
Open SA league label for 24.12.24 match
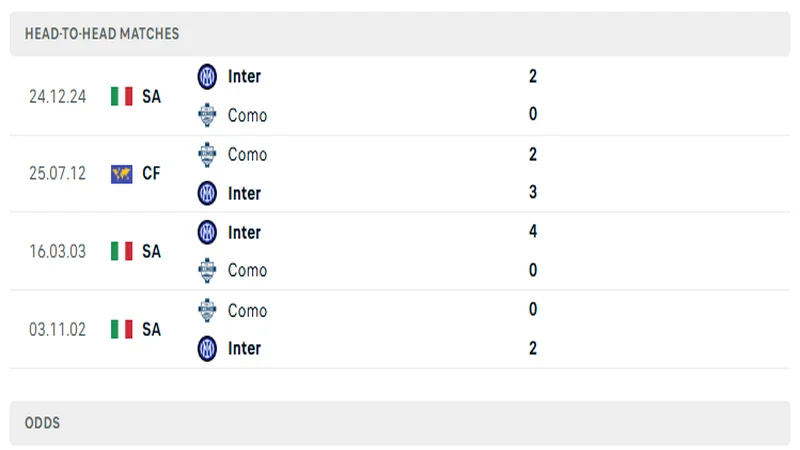click(151, 96)
